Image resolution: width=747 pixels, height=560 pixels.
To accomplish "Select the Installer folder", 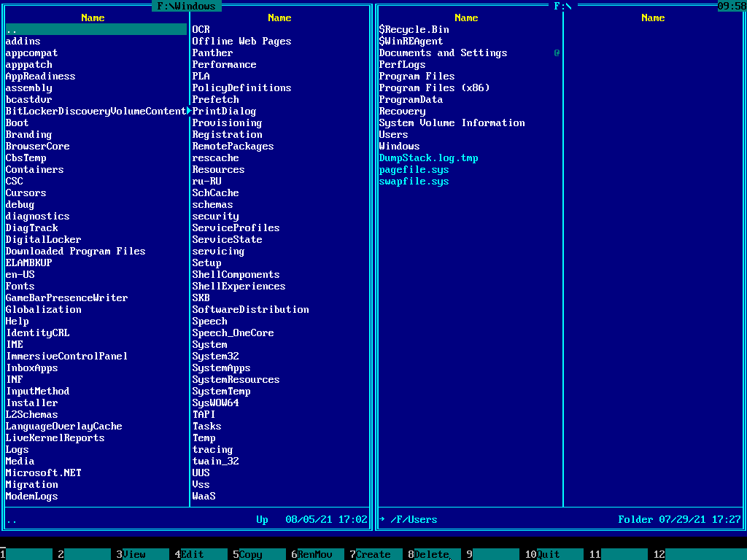I will tap(31, 402).
